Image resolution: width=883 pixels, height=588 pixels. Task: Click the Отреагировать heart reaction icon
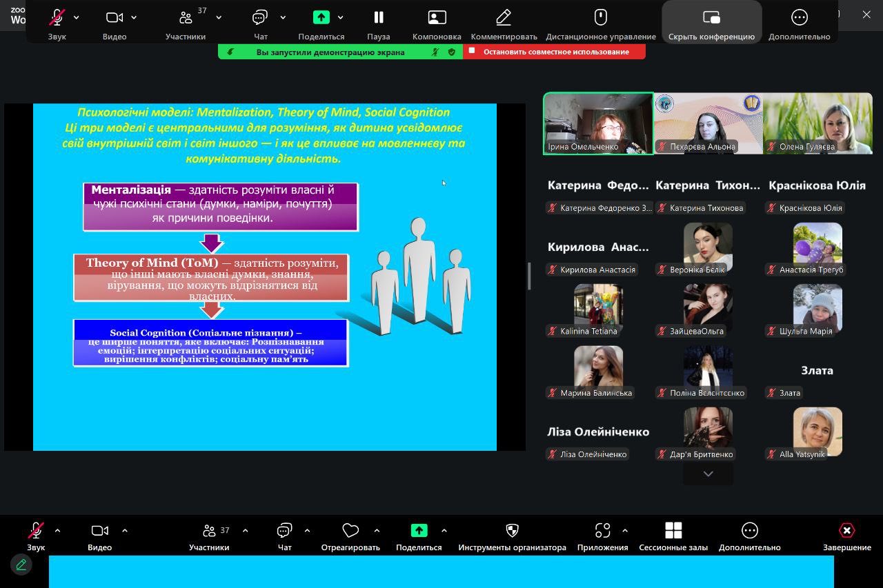[350, 530]
